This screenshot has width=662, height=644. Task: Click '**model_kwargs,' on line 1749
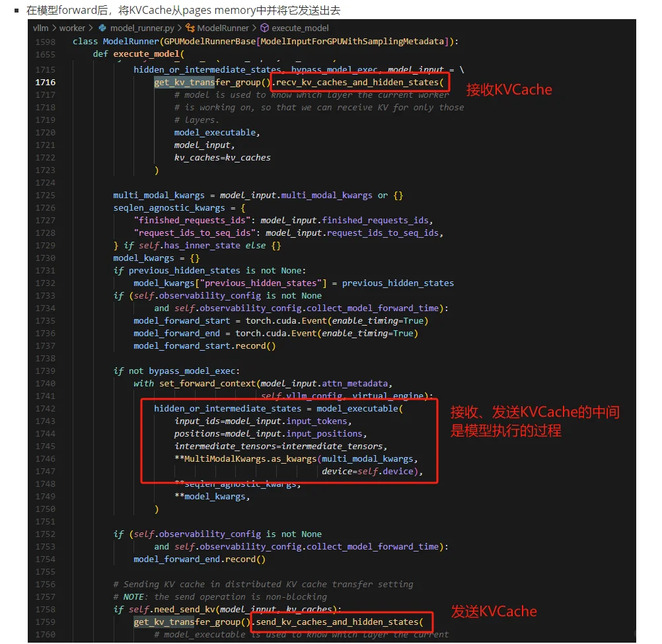click(212, 497)
